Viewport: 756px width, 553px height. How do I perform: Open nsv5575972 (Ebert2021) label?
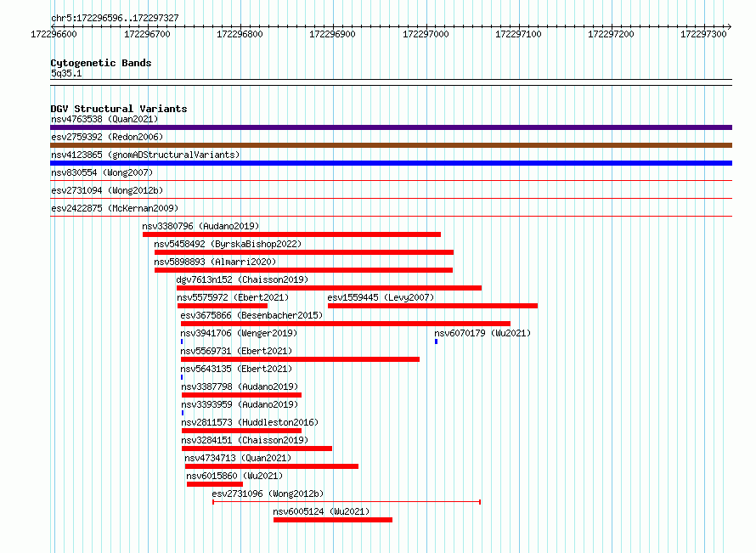click(x=233, y=297)
